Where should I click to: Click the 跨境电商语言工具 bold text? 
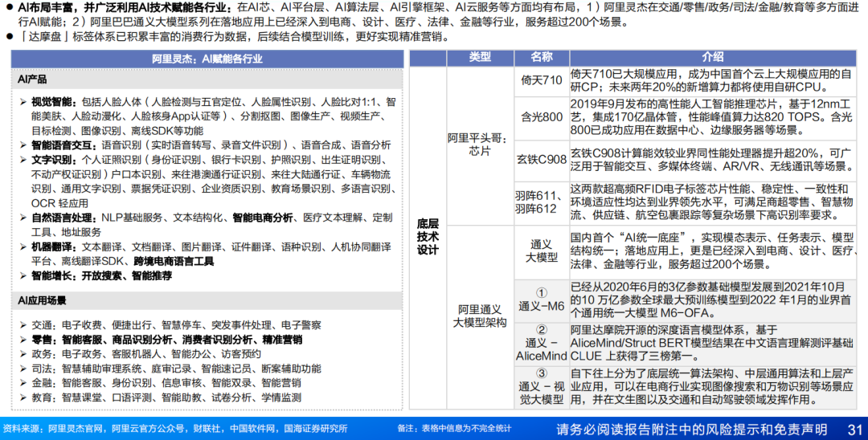174,261
